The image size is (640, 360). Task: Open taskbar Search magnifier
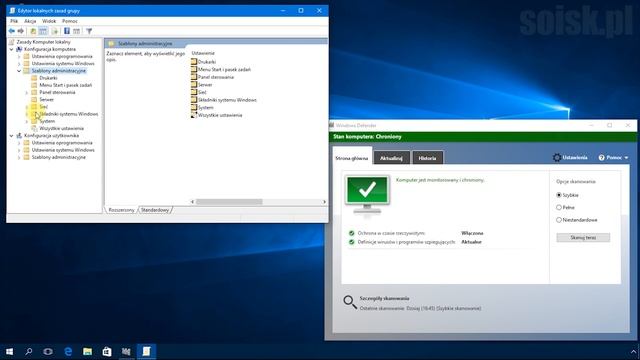[x=29, y=351]
